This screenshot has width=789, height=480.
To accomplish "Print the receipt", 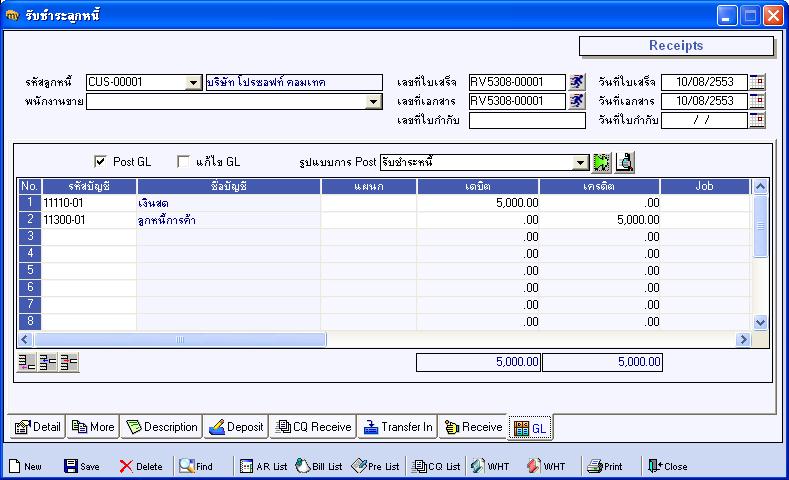I will [605, 466].
